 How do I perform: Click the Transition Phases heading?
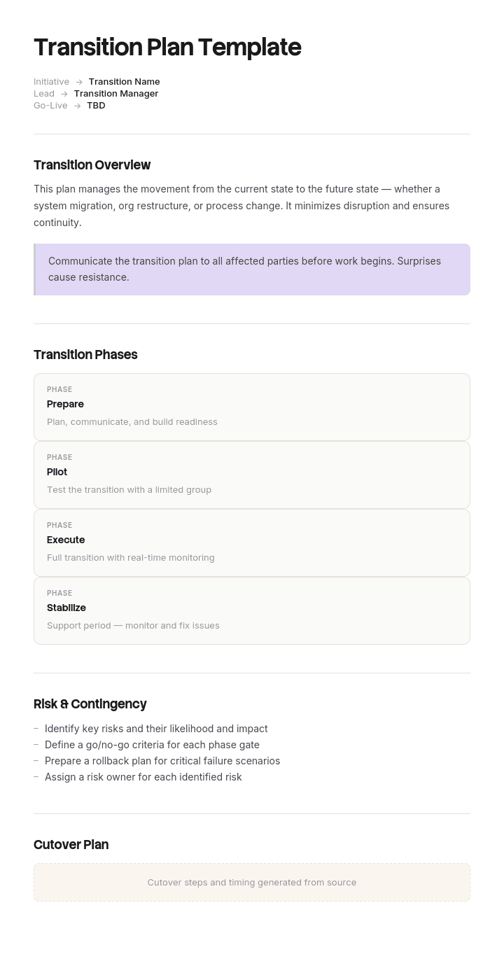[85, 354]
